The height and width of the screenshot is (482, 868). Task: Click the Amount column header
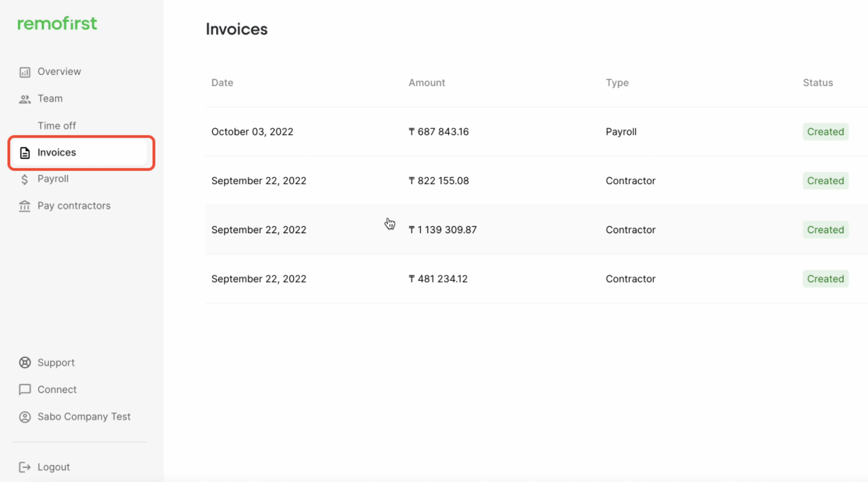[x=426, y=83]
